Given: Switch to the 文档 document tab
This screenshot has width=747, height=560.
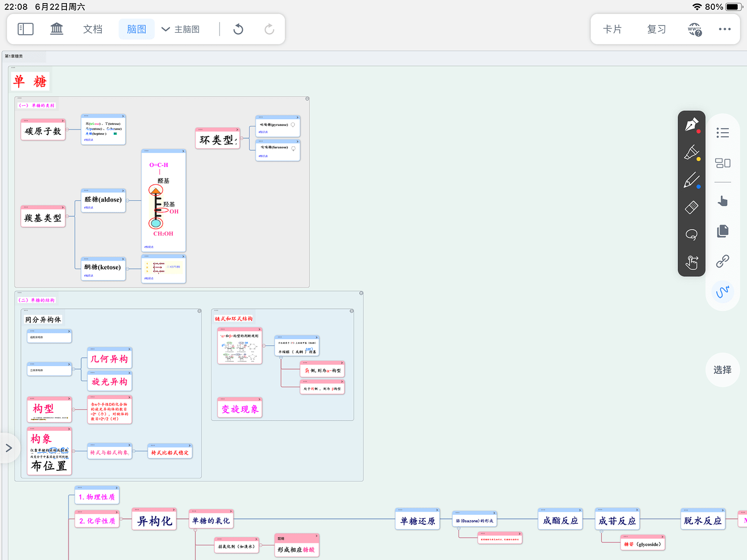Looking at the screenshot, I should click(93, 29).
